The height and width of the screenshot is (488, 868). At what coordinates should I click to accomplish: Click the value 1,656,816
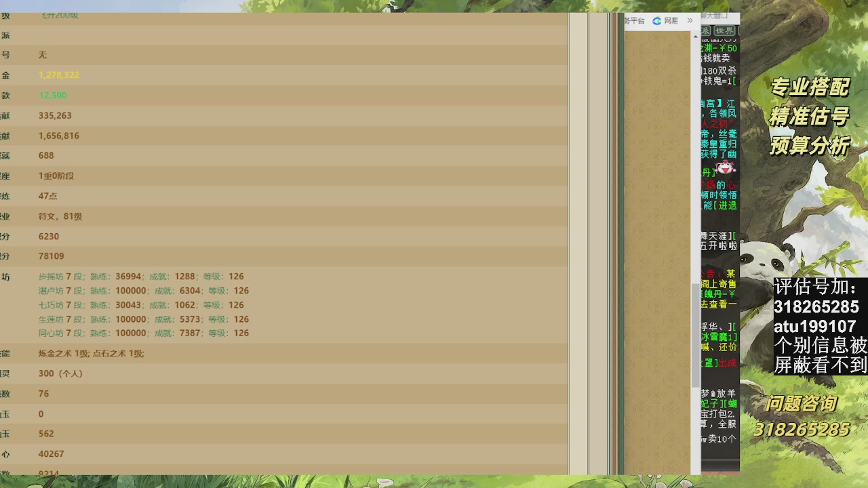coord(59,136)
